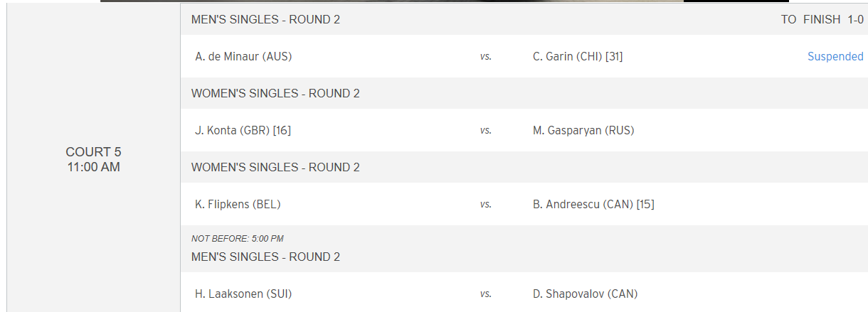Select player C. Garin (CHI) [31]

click(578, 57)
